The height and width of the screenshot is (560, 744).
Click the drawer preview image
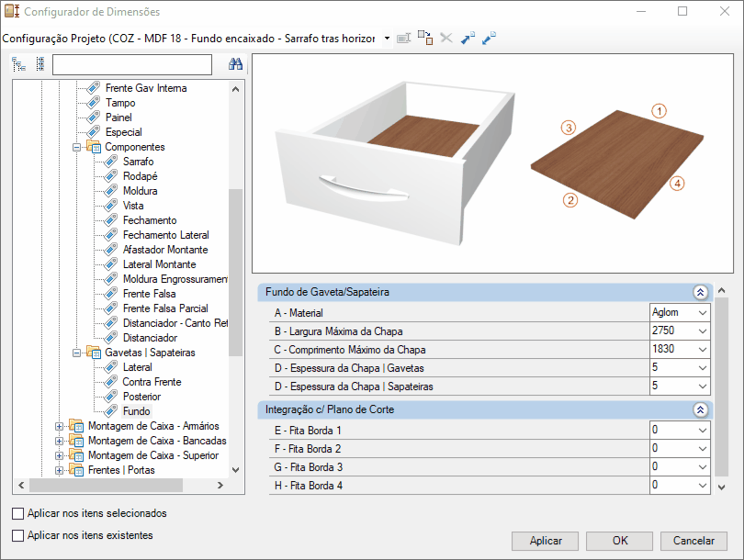395,163
